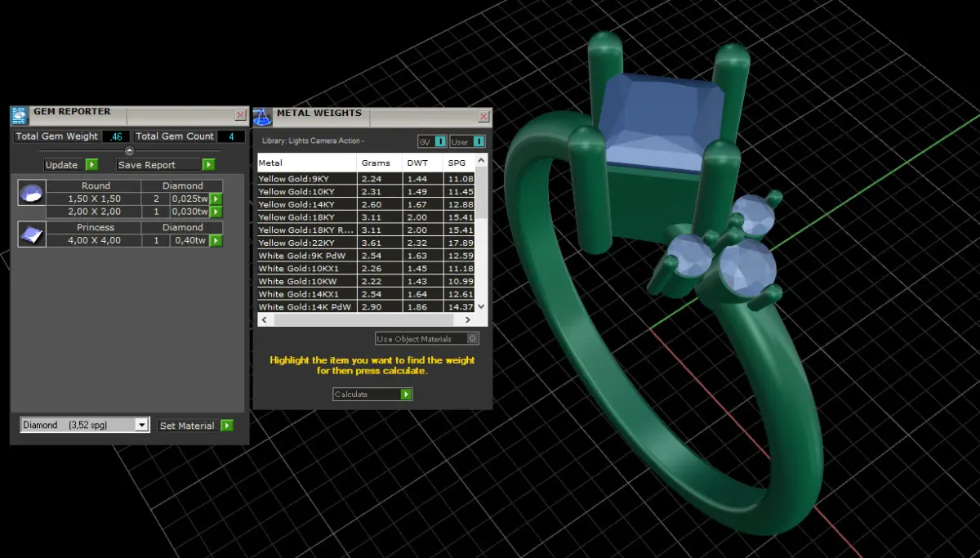Click green arrow beside Set Material
The height and width of the screenshot is (558, 980).
point(227,426)
